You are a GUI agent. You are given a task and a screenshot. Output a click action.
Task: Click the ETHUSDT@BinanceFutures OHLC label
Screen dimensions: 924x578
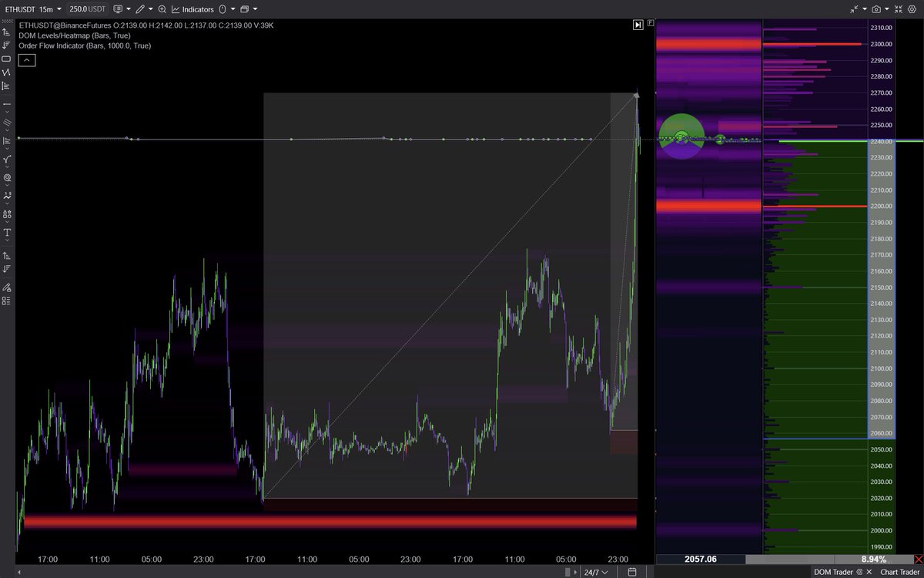pyautogui.click(x=146, y=25)
